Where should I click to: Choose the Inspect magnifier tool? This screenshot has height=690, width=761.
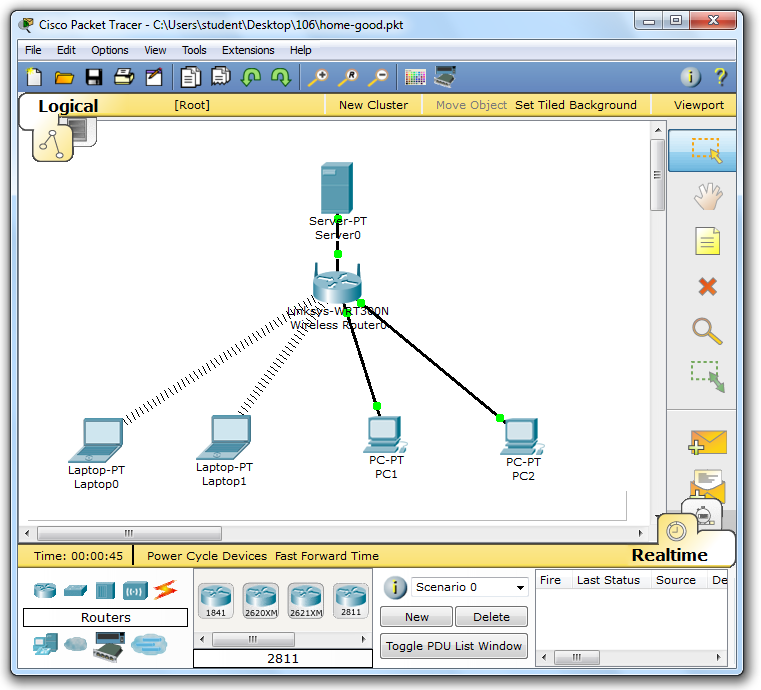[707, 331]
